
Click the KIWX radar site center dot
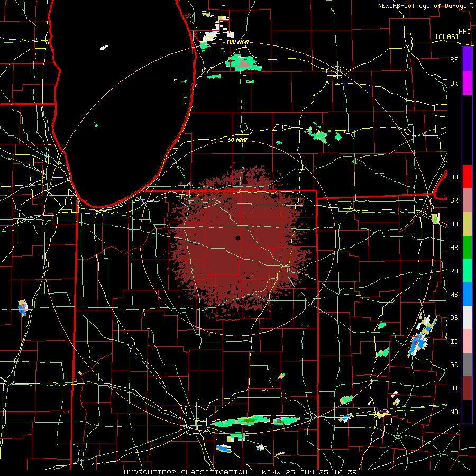[x=238, y=238]
